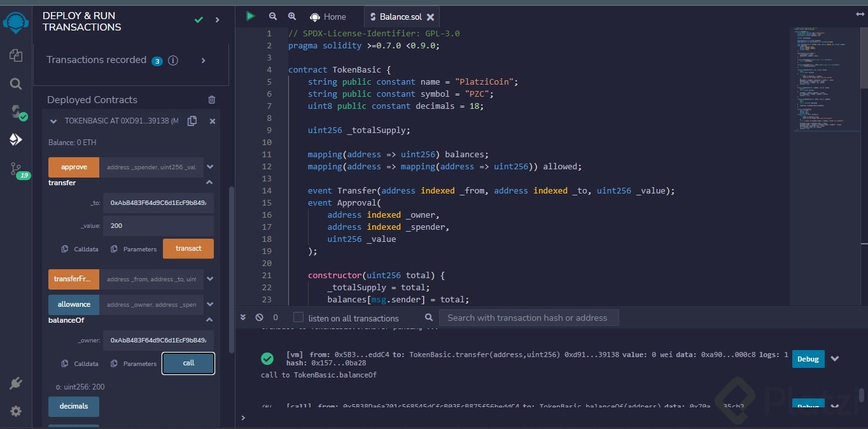The image size is (868, 429).
Task: Expand the approve function parameters
Action: click(x=210, y=167)
